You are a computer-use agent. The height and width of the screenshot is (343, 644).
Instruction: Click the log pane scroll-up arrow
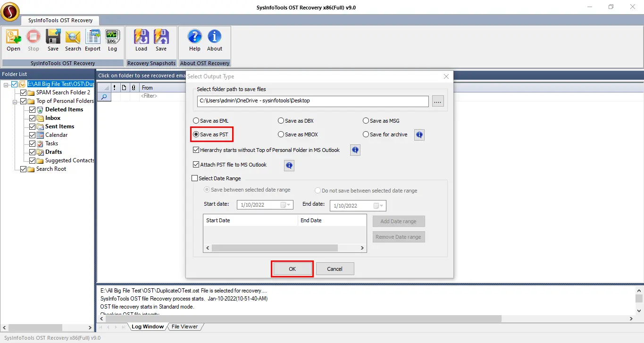639,290
